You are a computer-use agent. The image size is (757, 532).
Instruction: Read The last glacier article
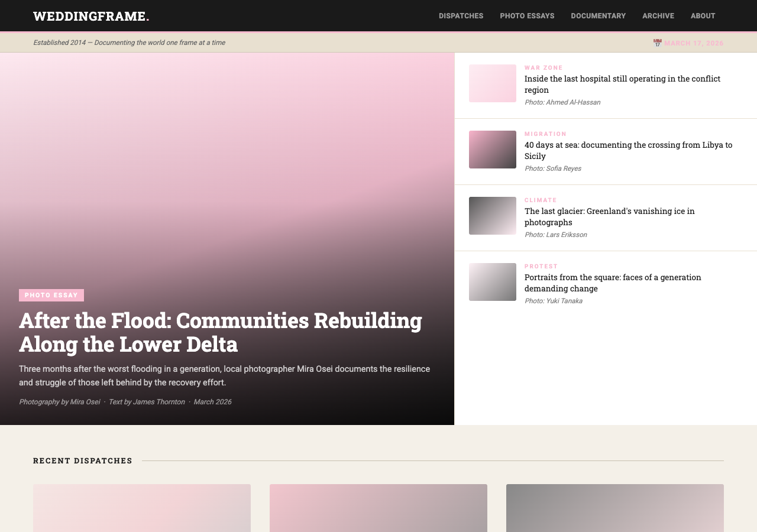609,216
